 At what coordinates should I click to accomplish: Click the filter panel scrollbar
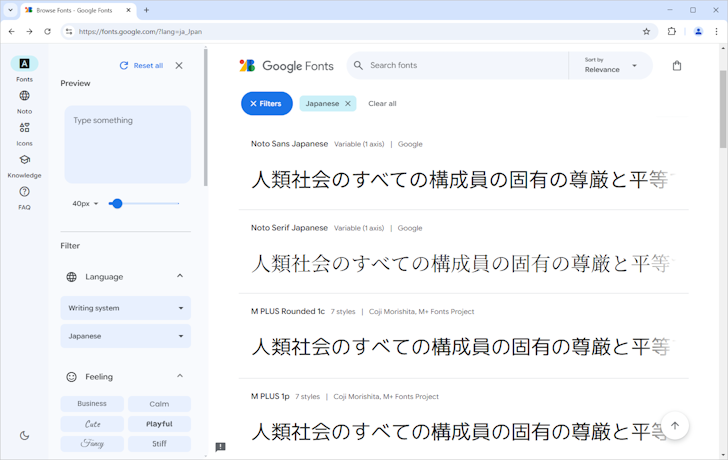click(x=205, y=116)
